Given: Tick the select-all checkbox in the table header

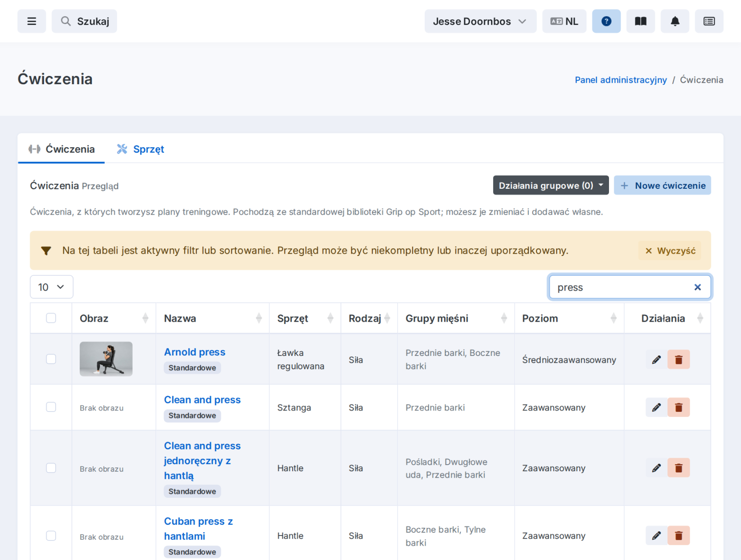Looking at the screenshot, I should [51, 318].
